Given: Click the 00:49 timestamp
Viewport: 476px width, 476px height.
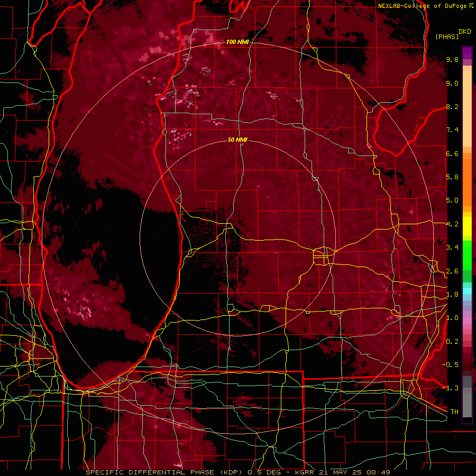Looking at the screenshot, I should click(378, 472).
